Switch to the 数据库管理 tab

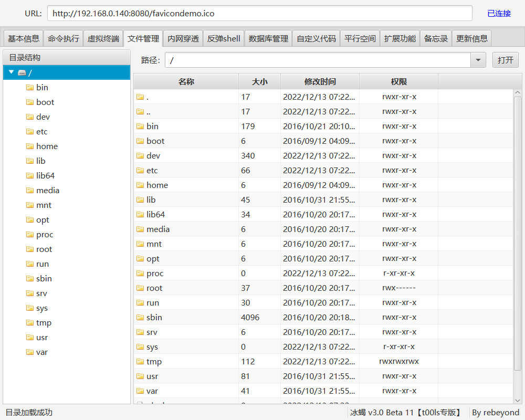click(268, 38)
